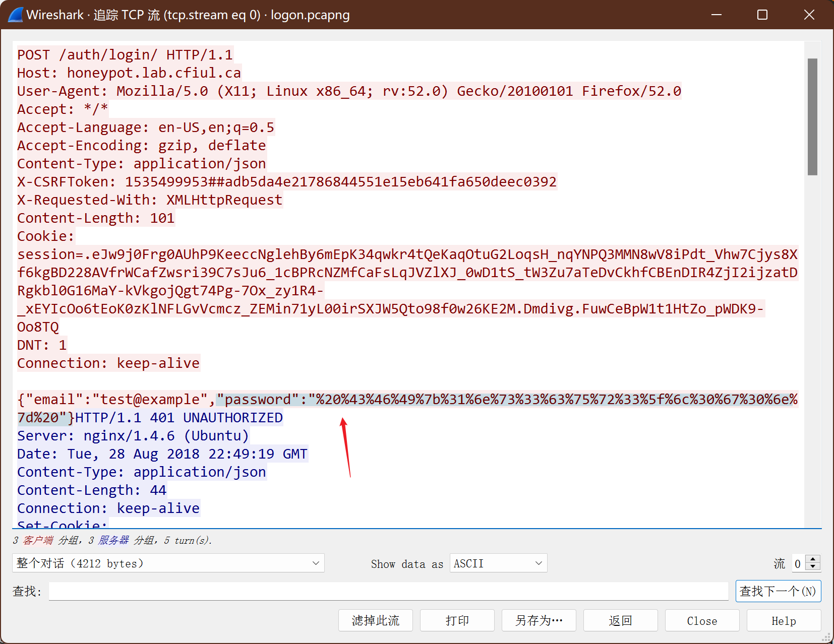This screenshot has height=644, width=834.
Task: Click the stream number field showing 0
Action: pyautogui.click(x=799, y=563)
